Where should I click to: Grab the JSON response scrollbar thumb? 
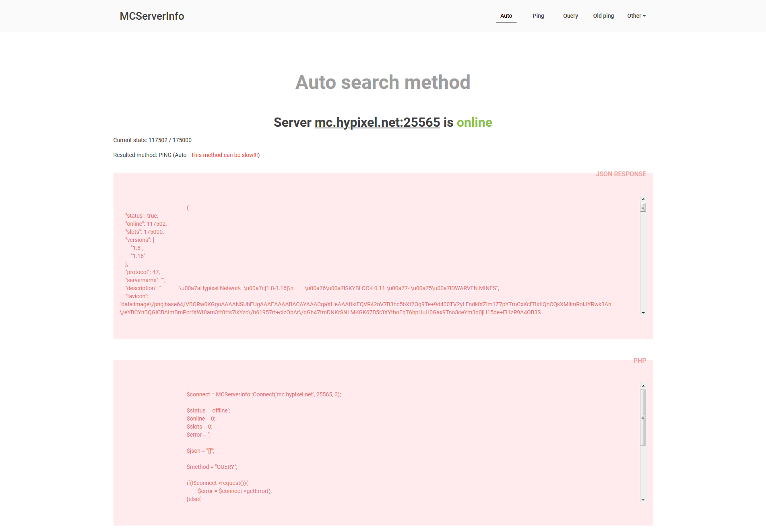coord(643,207)
